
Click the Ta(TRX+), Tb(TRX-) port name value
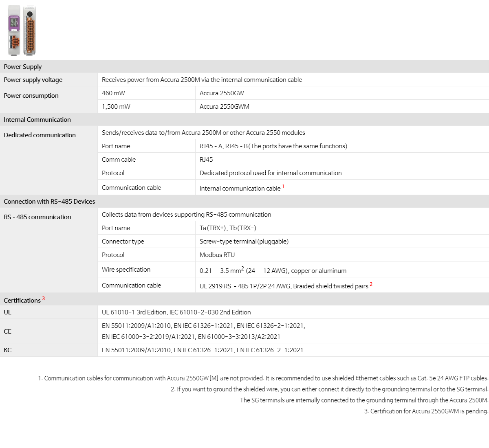pos(228,228)
